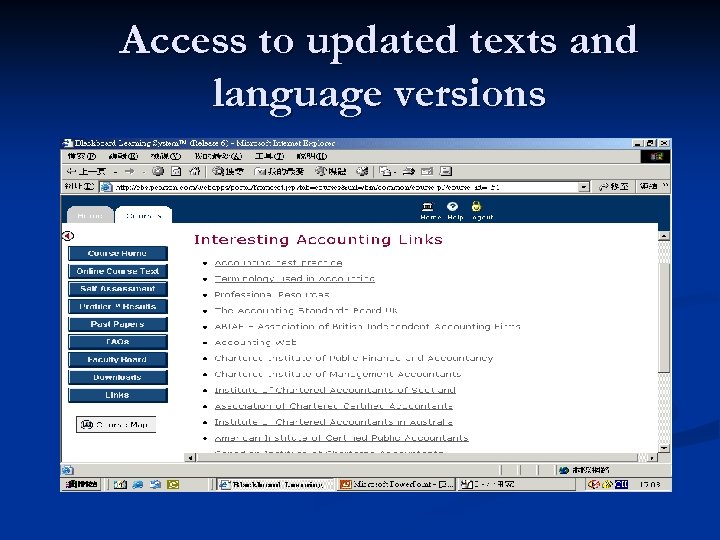Click the Course Home sidebar button
This screenshot has height=540, width=720.
(x=118, y=253)
